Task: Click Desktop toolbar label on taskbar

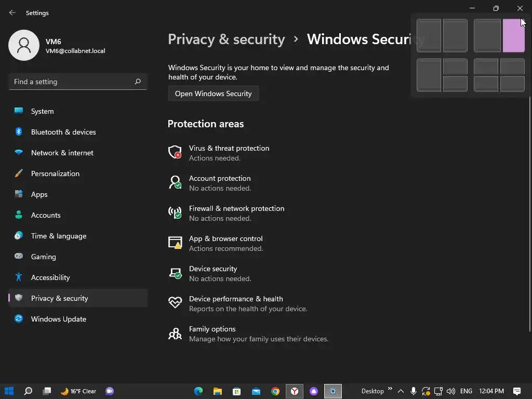Action: pos(373,391)
